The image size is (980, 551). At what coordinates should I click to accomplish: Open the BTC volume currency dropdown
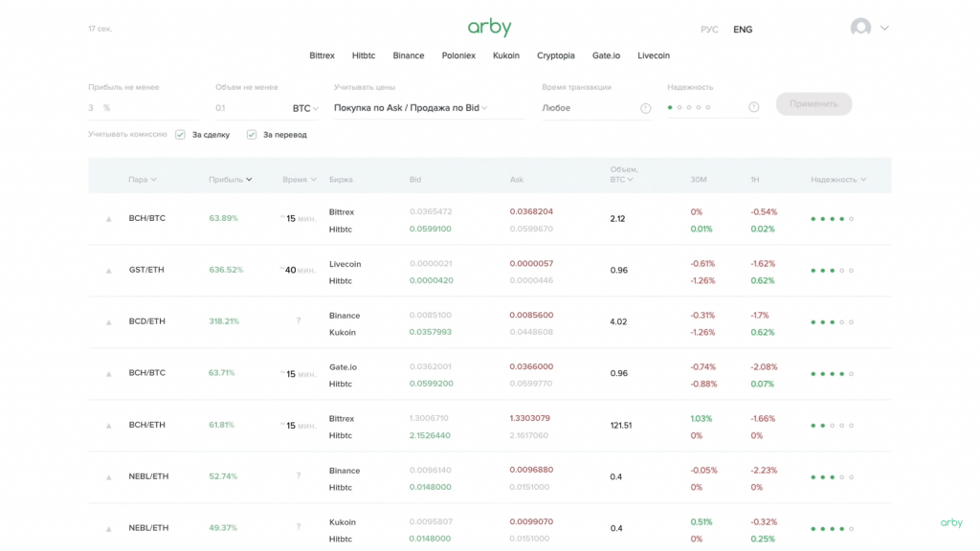[x=305, y=108]
